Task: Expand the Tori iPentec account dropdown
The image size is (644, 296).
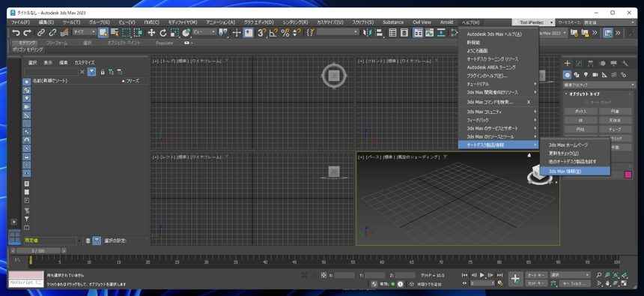Action: [532, 22]
